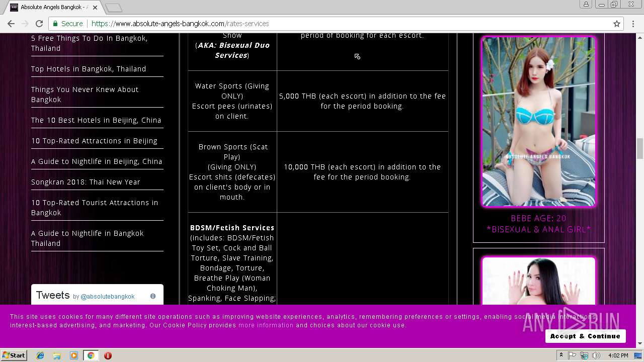The width and height of the screenshot is (644, 362).
Task: Open a new browser tab
Action: pyautogui.click(x=114, y=8)
